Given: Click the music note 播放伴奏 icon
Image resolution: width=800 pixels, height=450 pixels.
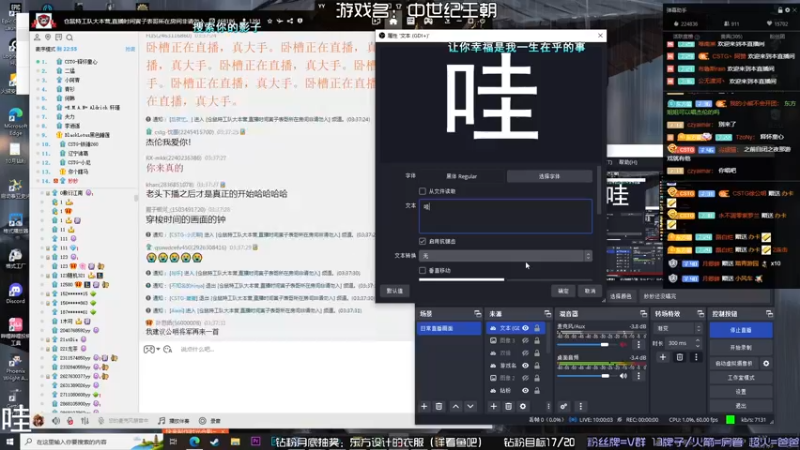Looking at the screenshot, I should tap(161, 420).
